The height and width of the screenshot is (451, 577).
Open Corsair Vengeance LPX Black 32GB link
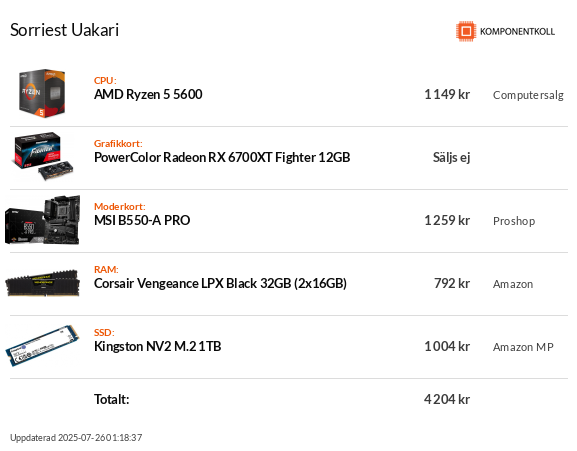point(220,283)
